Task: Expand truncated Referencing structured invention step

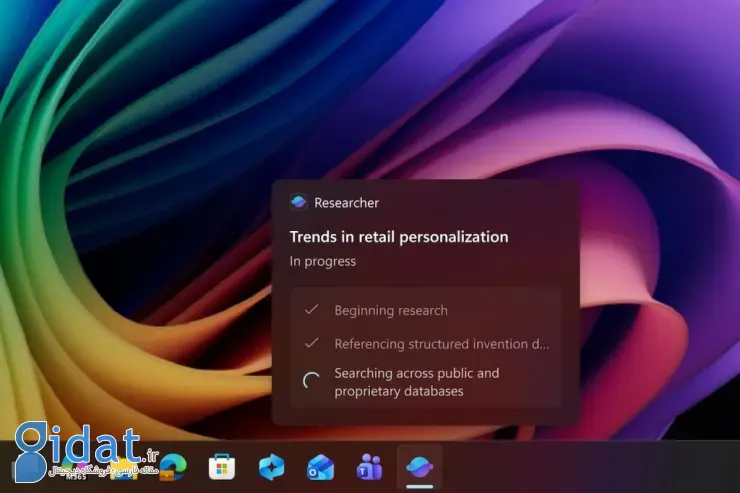Action: [441, 344]
